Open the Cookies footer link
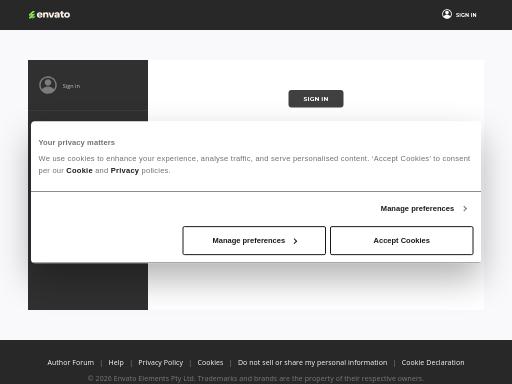The width and height of the screenshot is (512, 384). (x=210, y=363)
